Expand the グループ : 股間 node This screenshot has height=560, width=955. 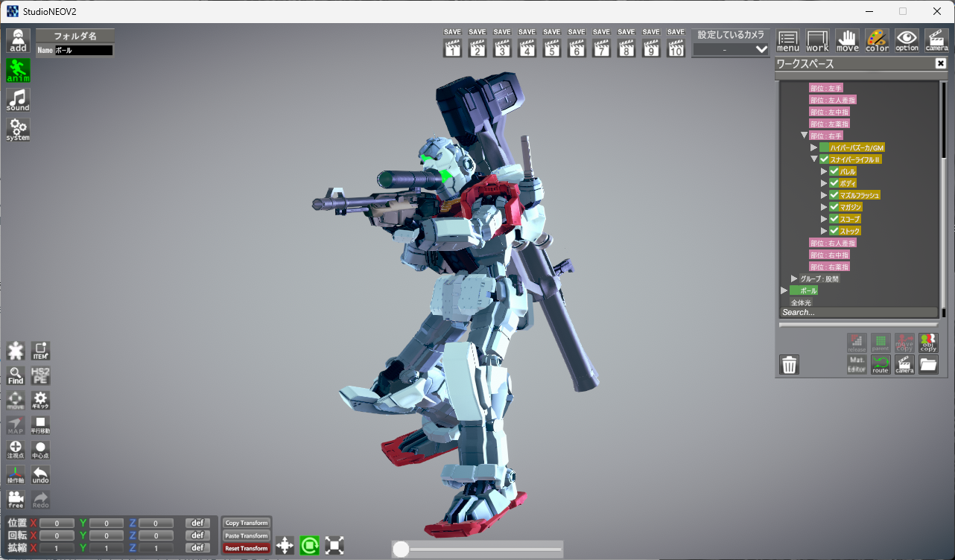(x=794, y=279)
